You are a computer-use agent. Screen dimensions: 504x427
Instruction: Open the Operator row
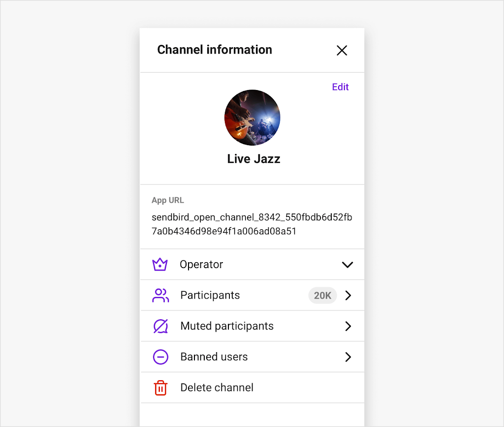(252, 265)
